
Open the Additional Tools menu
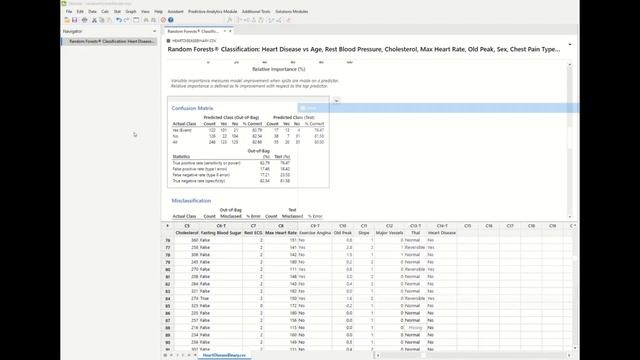coord(256,11)
